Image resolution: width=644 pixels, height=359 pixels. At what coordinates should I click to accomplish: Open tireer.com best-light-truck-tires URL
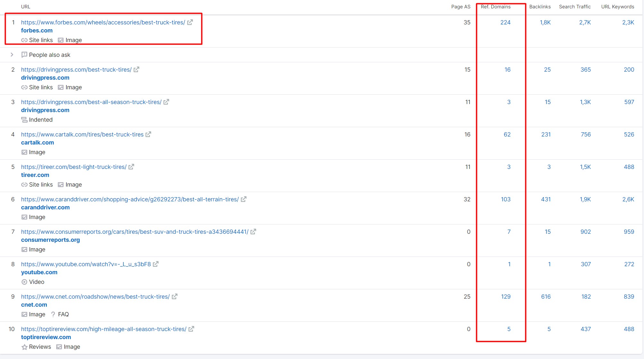(x=74, y=167)
